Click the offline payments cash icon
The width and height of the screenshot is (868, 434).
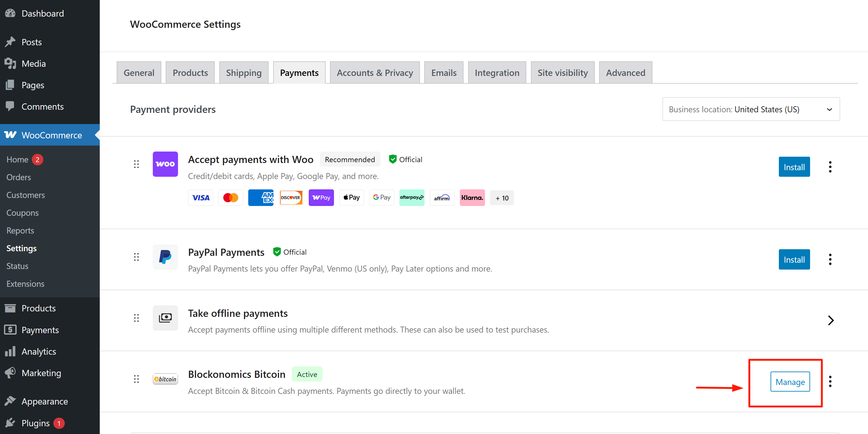(165, 318)
